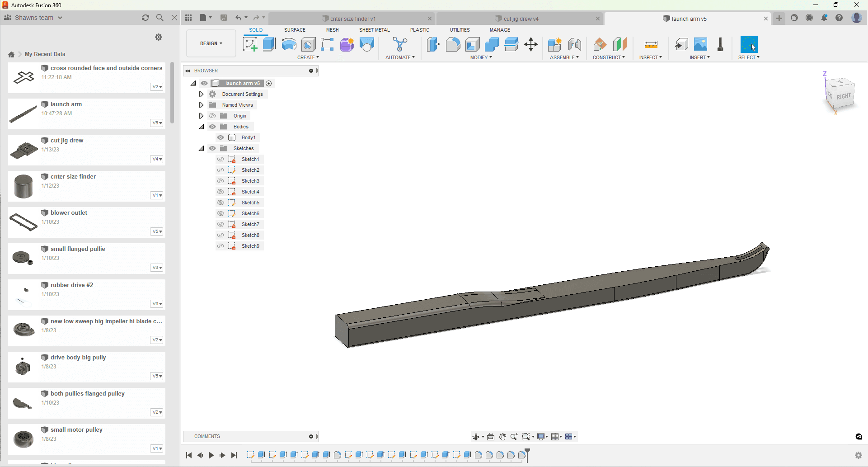Select the Shell tool

pos(472,44)
